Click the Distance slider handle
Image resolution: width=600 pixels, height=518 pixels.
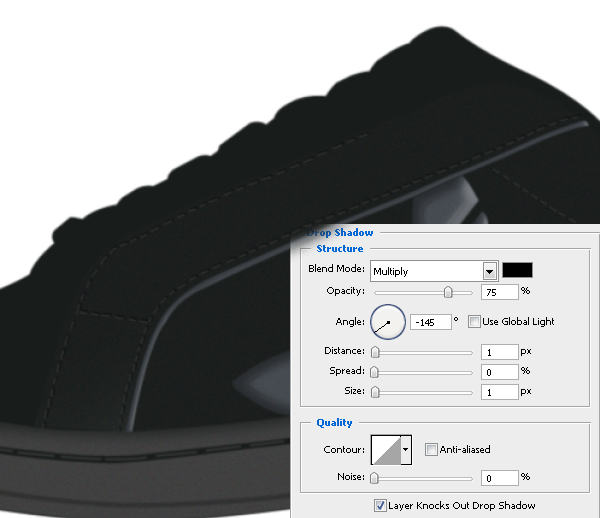tap(375, 352)
